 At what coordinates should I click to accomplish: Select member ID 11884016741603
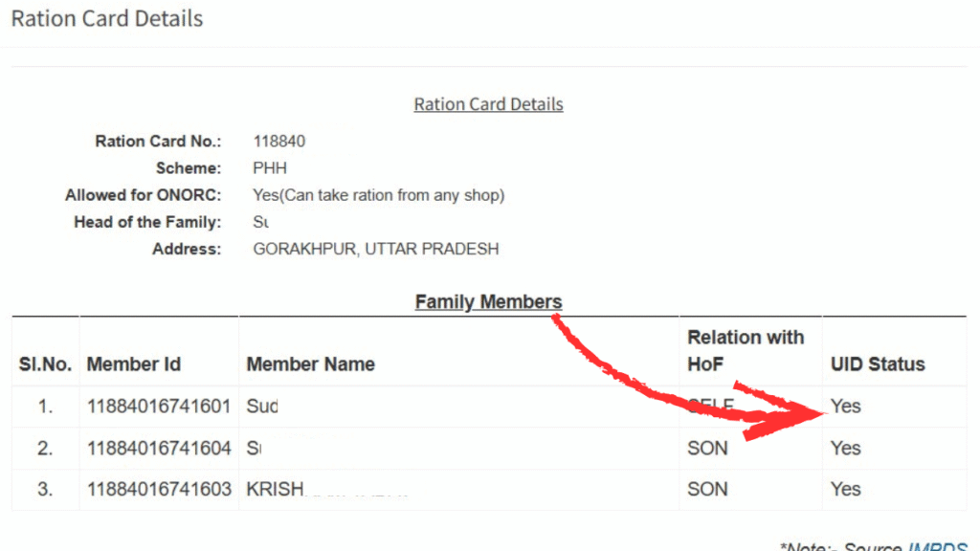point(159,489)
